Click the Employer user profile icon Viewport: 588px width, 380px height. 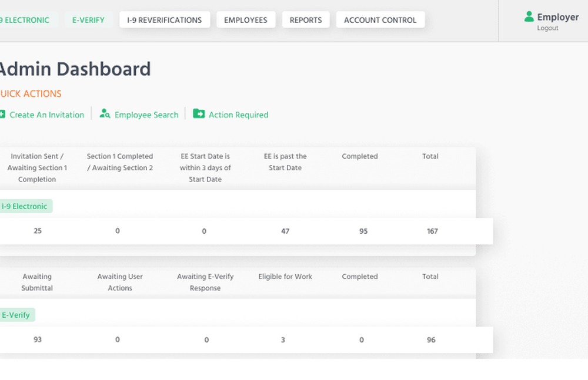click(529, 17)
